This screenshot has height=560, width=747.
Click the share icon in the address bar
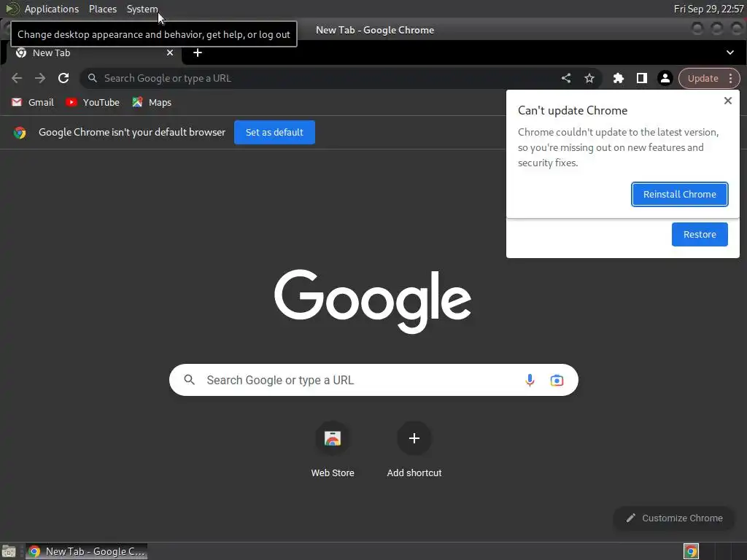tap(566, 78)
